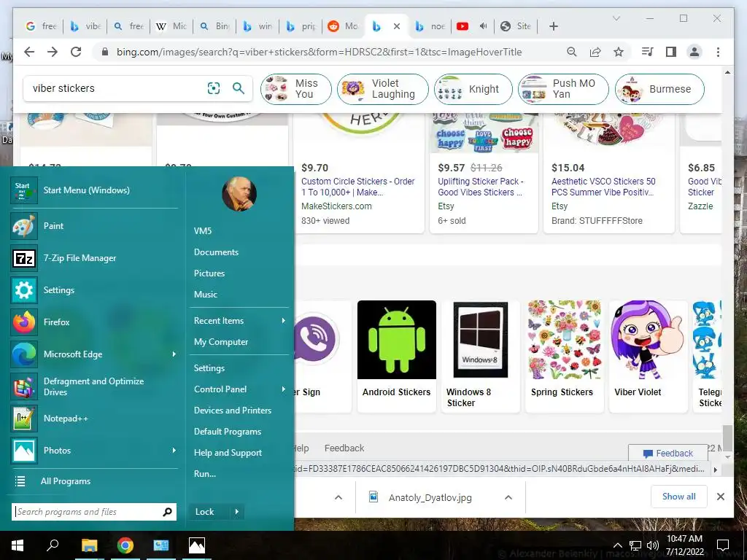Click Start Menu (Windows) entry
The image size is (747, 560).
[94, 190]
